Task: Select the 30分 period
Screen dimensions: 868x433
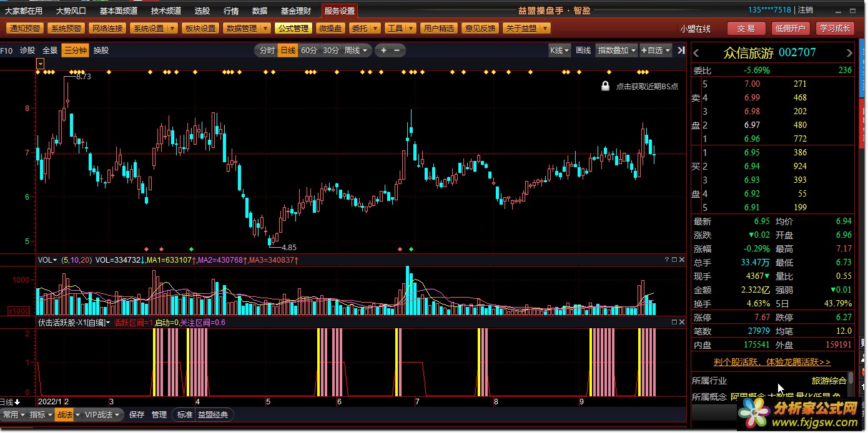Action: (x=330, y=51)
